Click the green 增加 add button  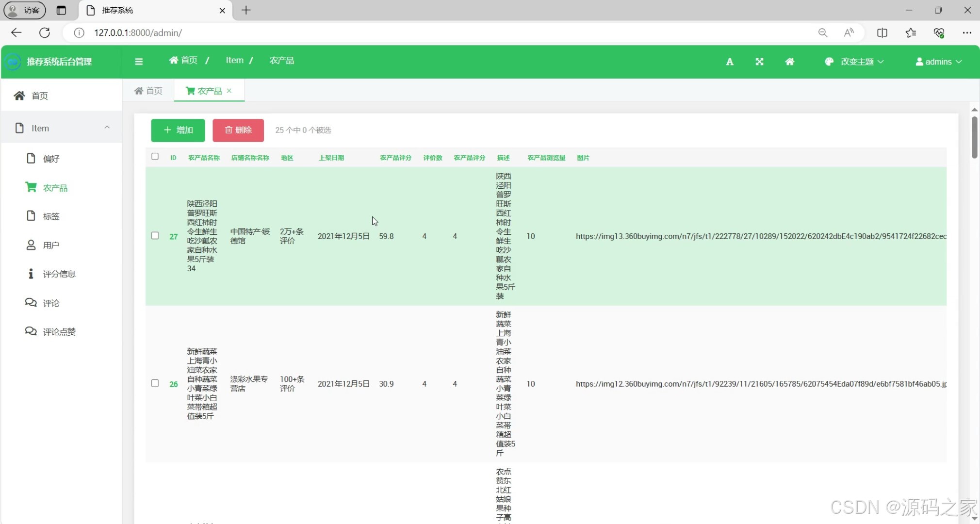[178, 130]
